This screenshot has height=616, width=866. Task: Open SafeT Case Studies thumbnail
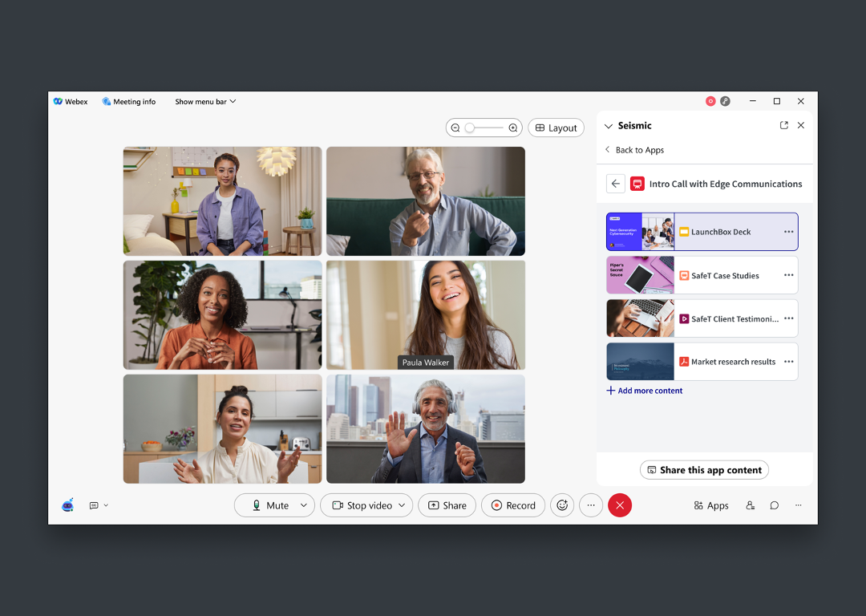[x=640, y=275]
